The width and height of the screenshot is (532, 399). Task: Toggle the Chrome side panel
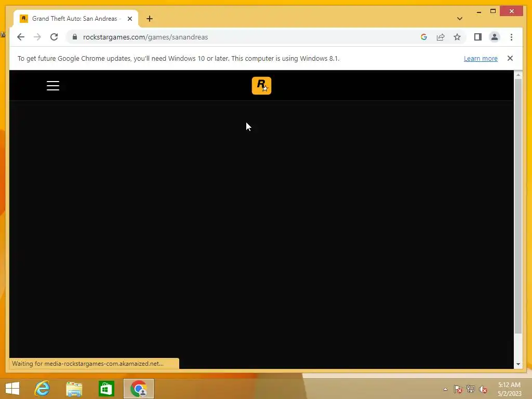point(478,37)
